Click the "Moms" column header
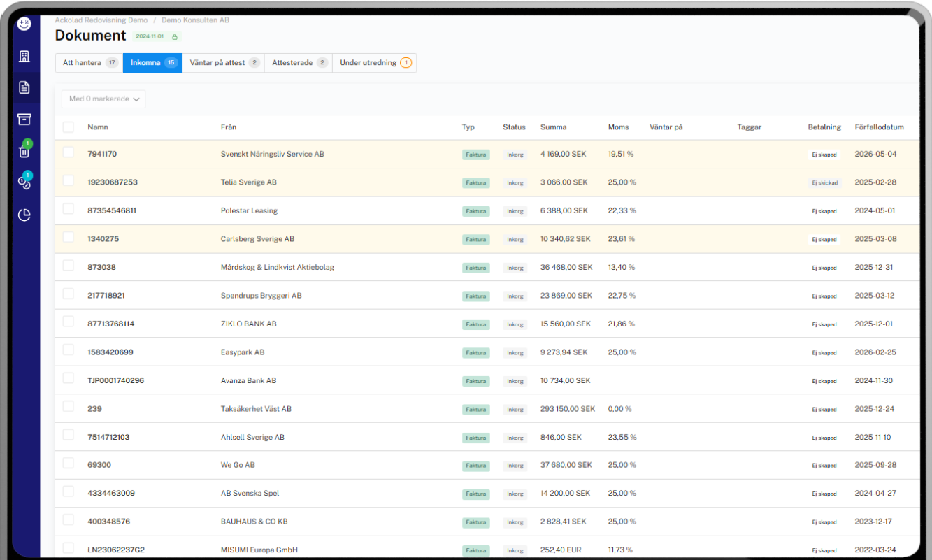 tap(619, 127)
